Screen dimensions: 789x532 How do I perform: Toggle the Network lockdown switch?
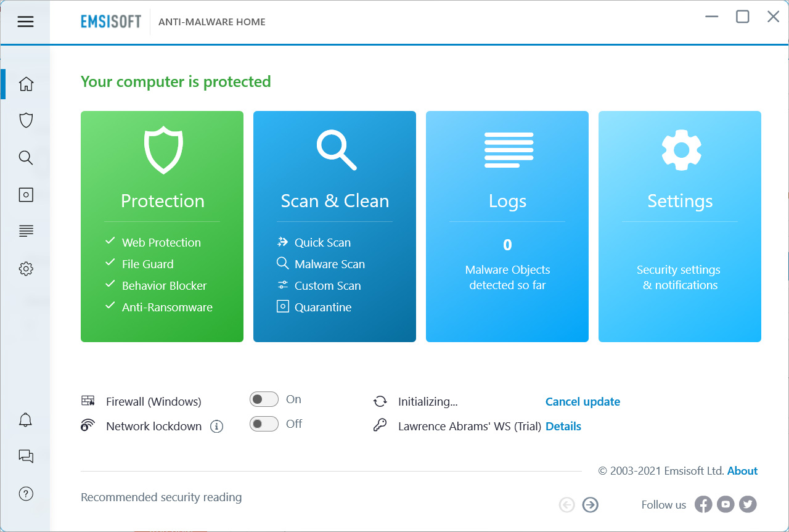264,424
